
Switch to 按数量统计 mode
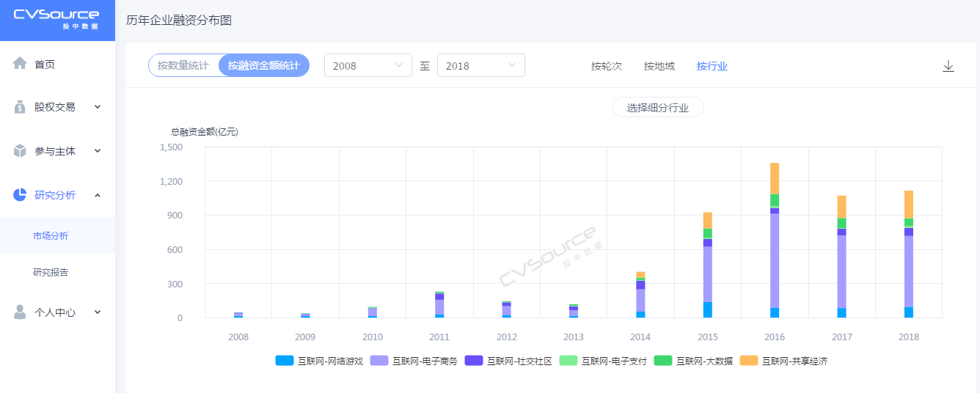183,65
